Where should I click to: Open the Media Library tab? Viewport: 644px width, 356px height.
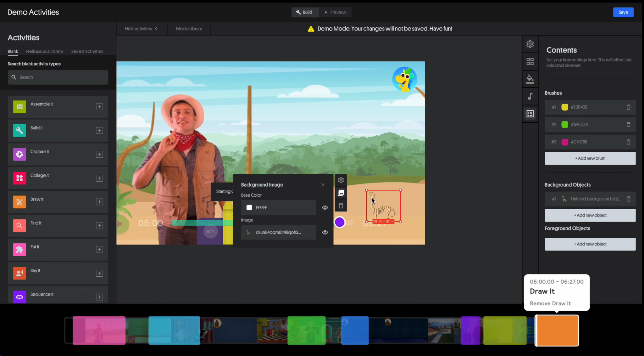189,29
